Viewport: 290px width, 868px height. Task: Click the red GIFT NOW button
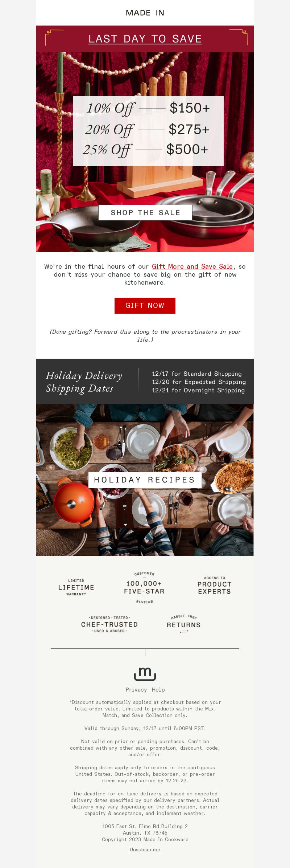point(145,306)
